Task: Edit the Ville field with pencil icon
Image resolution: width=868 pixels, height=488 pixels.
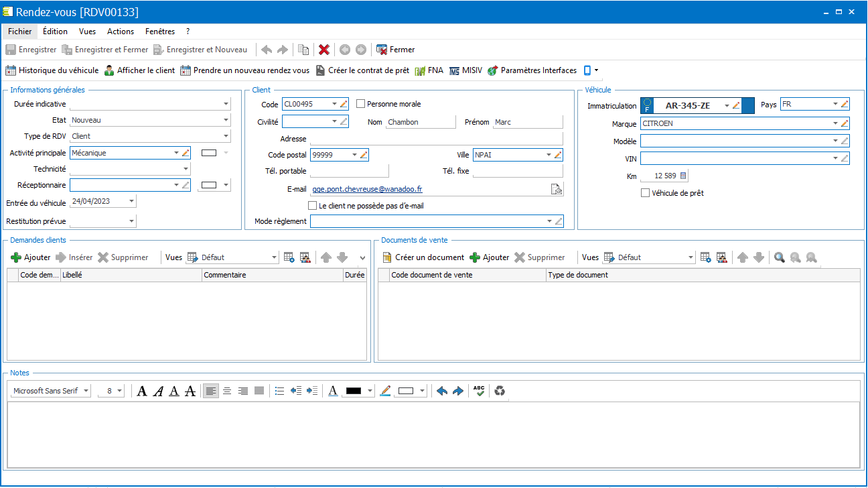Action: click(x=558, y=155)
